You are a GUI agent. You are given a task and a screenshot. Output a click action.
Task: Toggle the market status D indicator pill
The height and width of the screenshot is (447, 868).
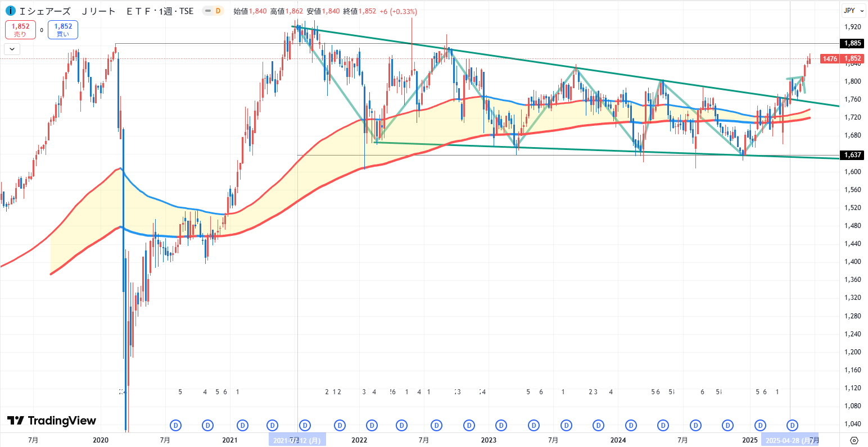click(213, 11)
